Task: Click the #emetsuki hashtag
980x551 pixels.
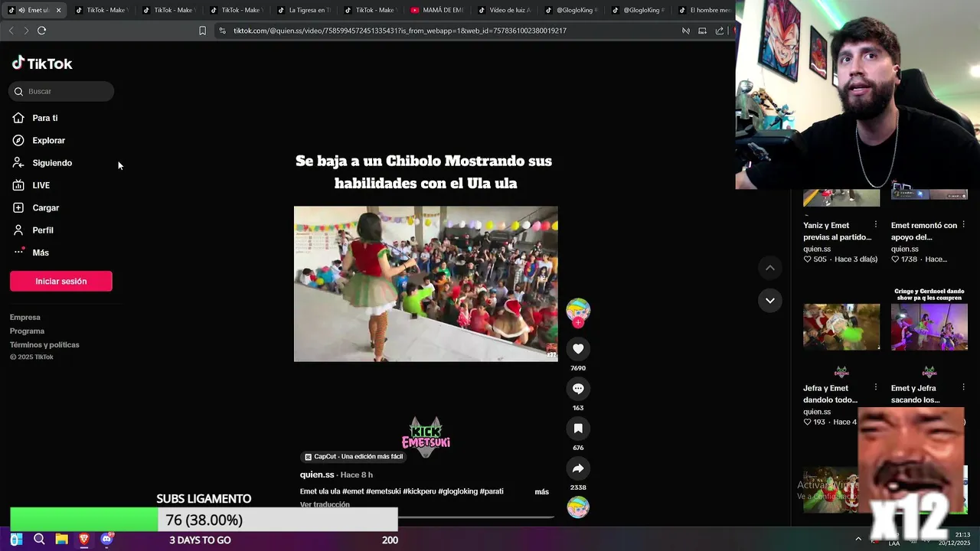Action: pos(383,491)
